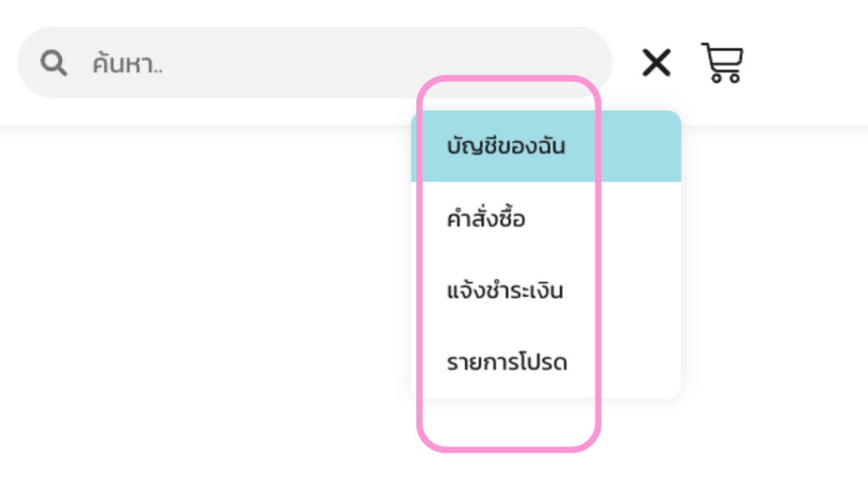Open the Favorites list entry
Image resolution: width=868 pixels, height=487 pixels.
coord(507,363)
